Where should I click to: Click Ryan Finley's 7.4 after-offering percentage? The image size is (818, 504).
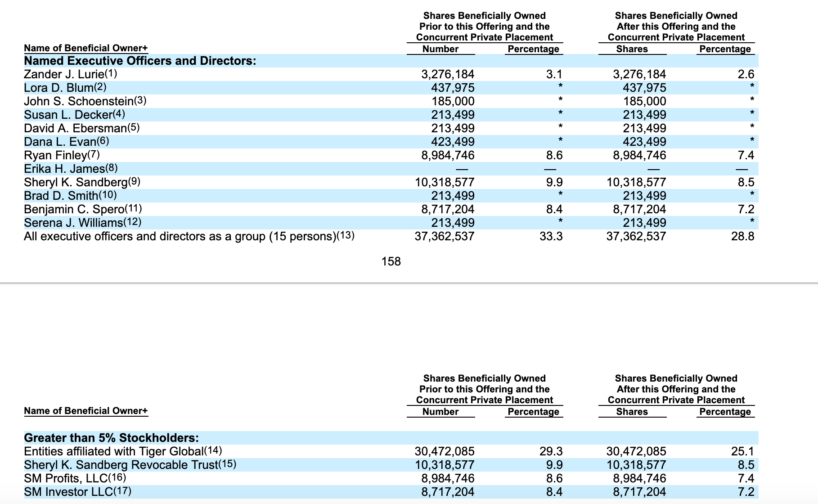click(x=746, y=155)
